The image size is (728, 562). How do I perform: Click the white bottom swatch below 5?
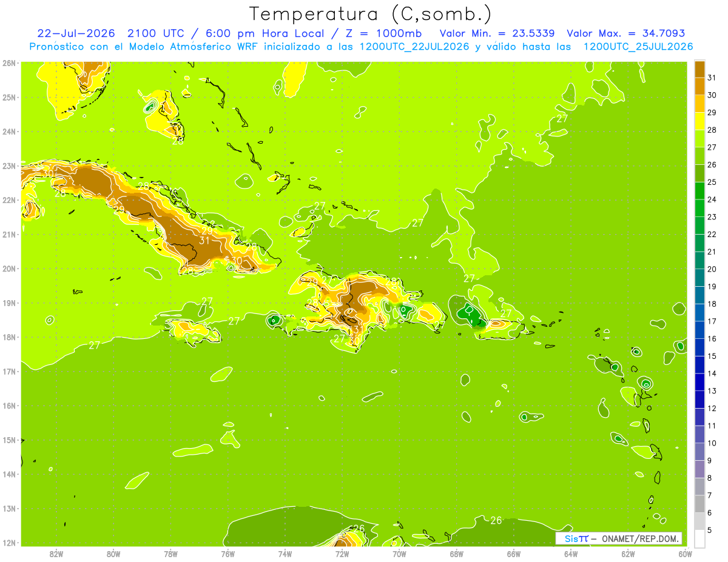pos(699,538)
